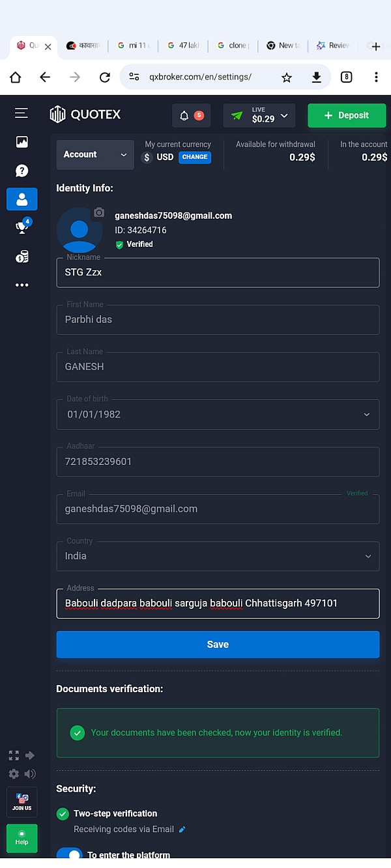Click the blue Save button
Viewport: 391px width, 868px height.
pos(218,645)
